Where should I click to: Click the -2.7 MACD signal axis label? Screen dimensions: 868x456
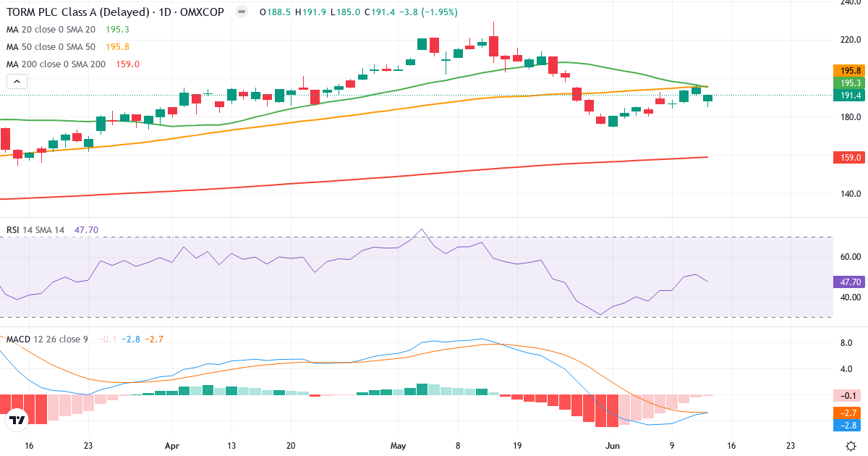coord(850,413)
